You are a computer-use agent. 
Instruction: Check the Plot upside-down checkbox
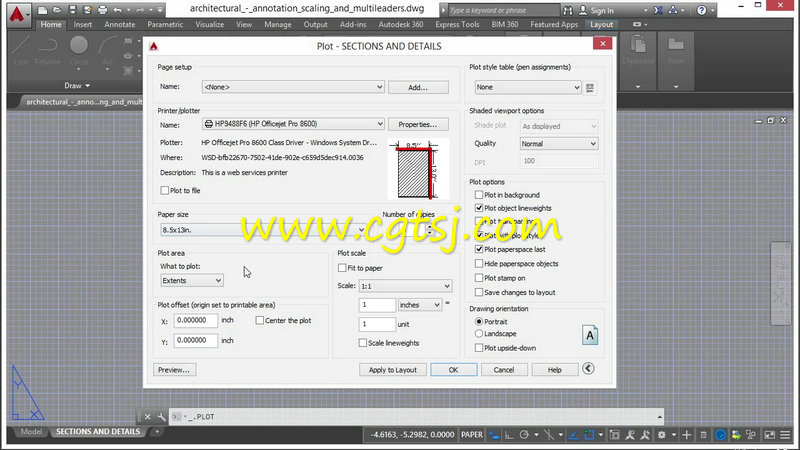tap(479, 348)
